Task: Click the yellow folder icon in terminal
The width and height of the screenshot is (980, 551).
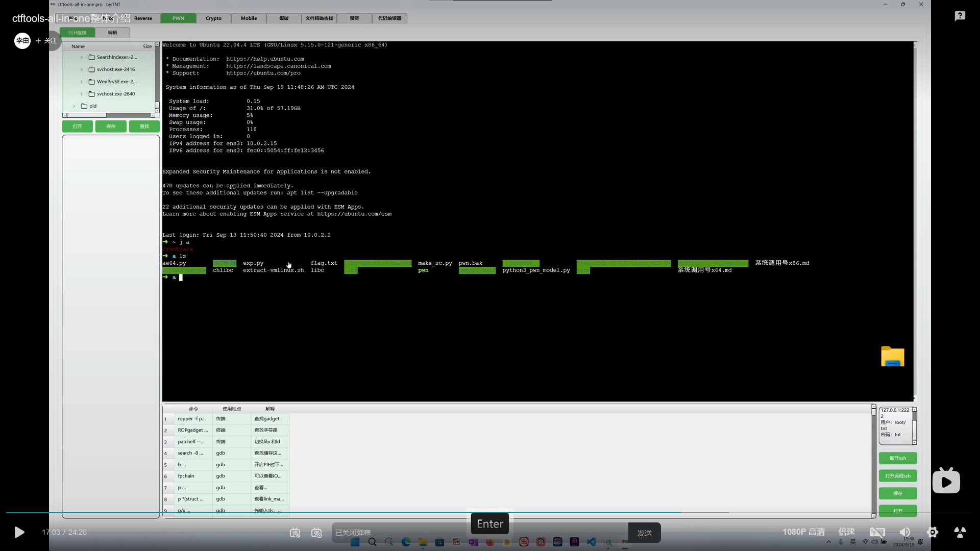Action: pos(892,357)
